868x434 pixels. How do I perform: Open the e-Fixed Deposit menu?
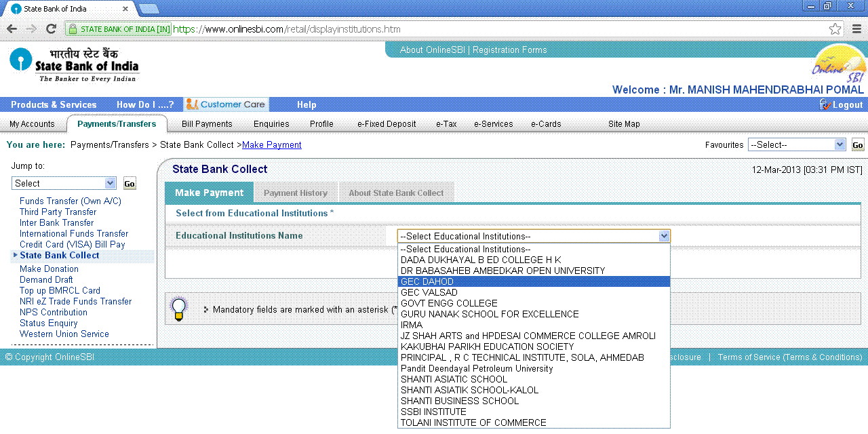point(387,124)
